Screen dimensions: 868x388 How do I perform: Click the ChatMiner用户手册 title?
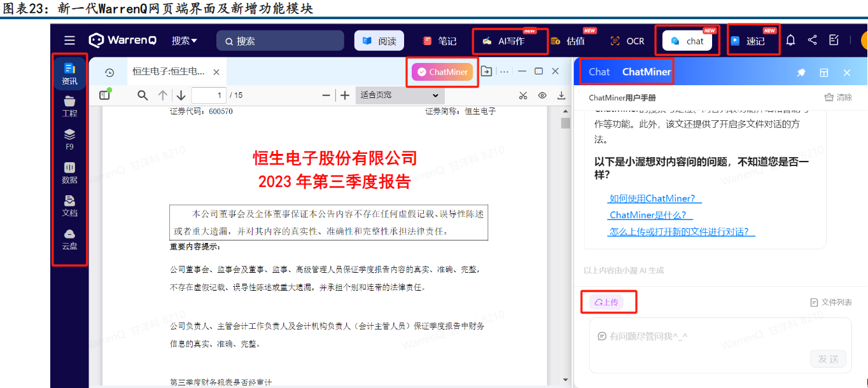(622, 98)
